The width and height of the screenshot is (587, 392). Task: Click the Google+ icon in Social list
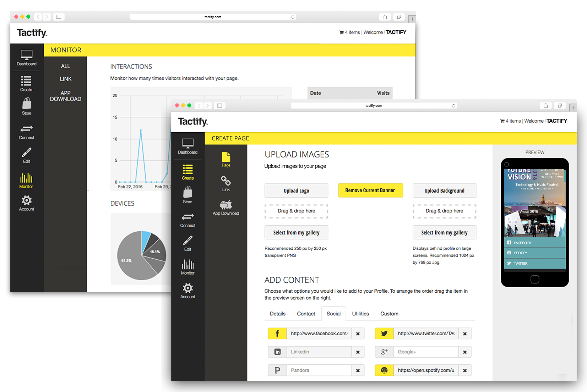click(x=384, y=352)
